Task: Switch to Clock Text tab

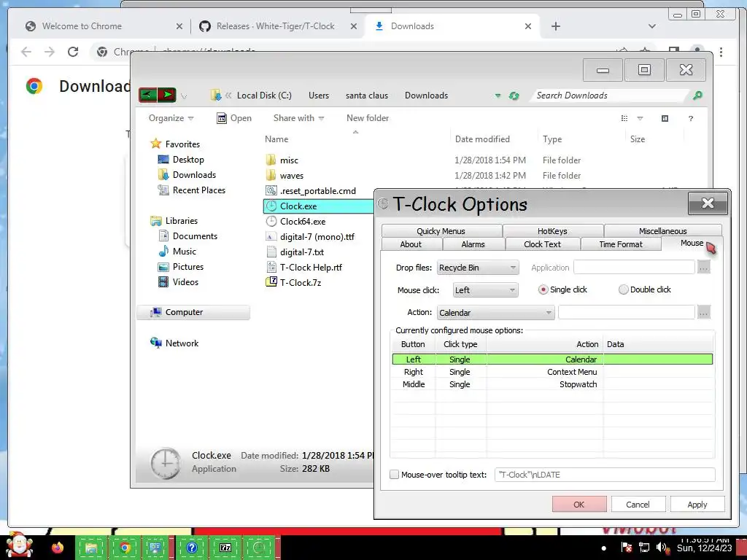Action: point(542,244)
